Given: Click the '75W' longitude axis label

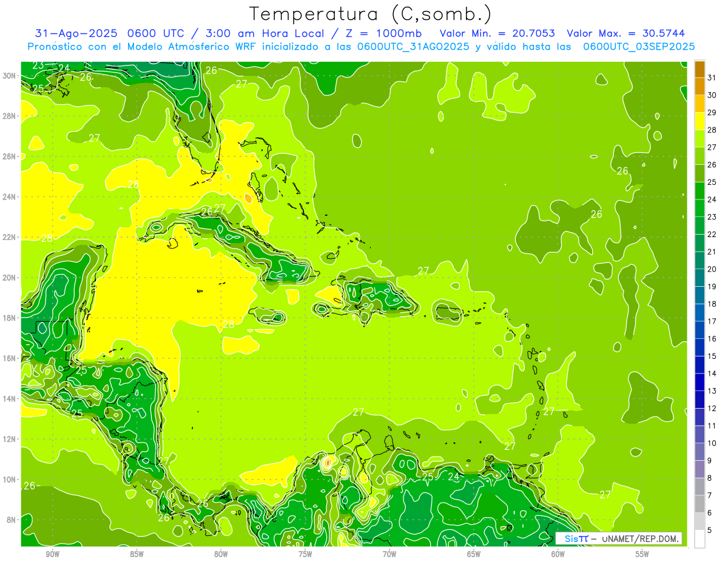Looking at the screenshot, I should click(x=305, y=554).
